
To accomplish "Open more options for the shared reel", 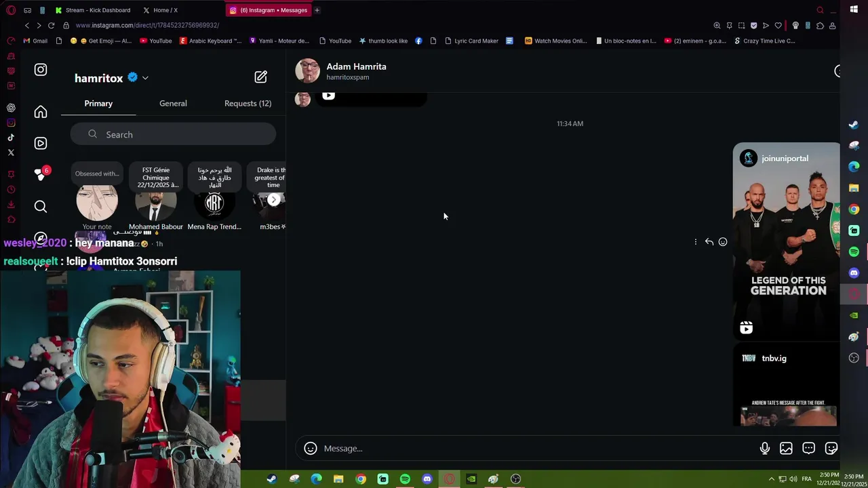I will [x=695, y=242].
